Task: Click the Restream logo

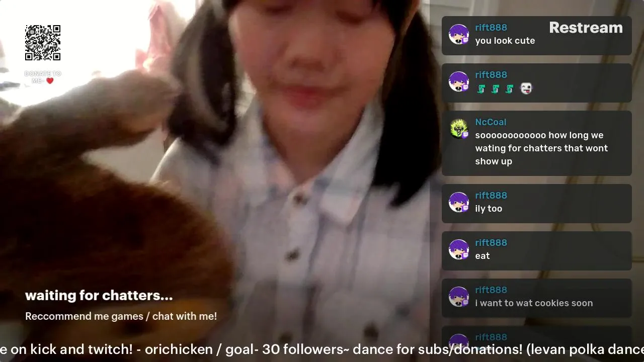Action: click(586, 28)
